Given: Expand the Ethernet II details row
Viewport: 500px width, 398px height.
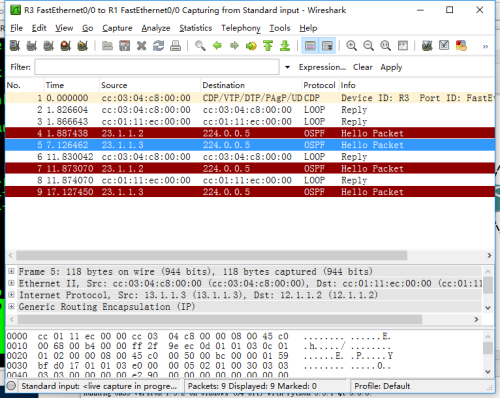Looking at the screenshot, I should pyautogui.click(x=11, y=283).
